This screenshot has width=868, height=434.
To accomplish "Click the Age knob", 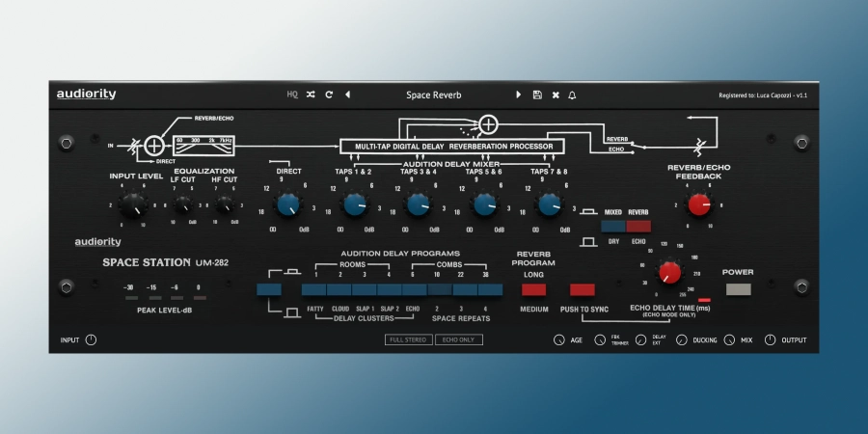I will (559, 339).
